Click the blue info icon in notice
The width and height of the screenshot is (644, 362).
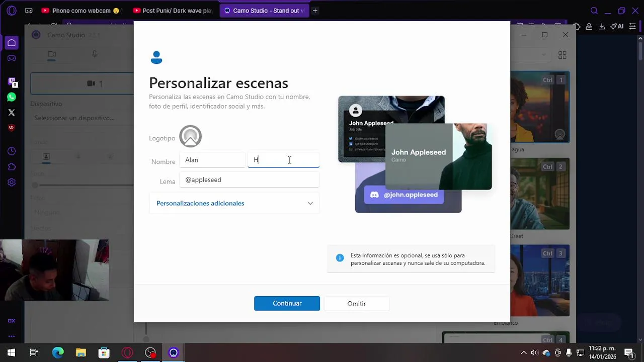coord(340,258)
